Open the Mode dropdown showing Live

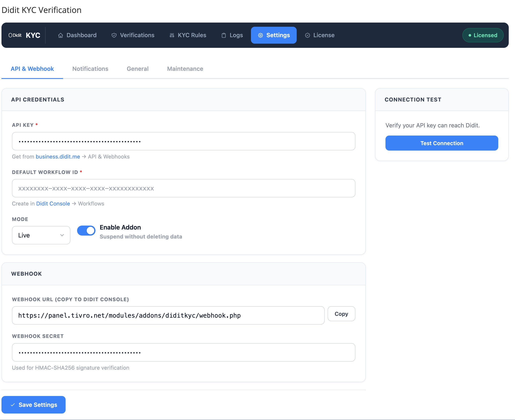tap(41, 235)
